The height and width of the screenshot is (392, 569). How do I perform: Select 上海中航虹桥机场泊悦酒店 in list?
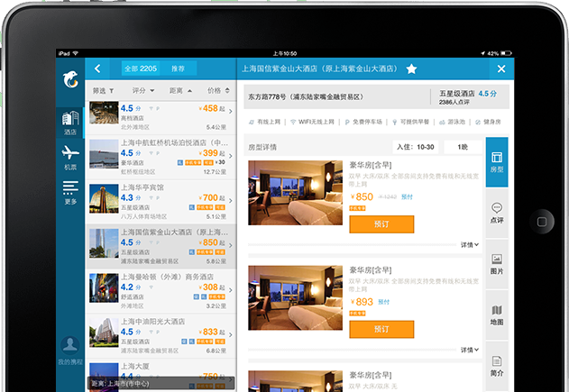[x=161, y=157]
